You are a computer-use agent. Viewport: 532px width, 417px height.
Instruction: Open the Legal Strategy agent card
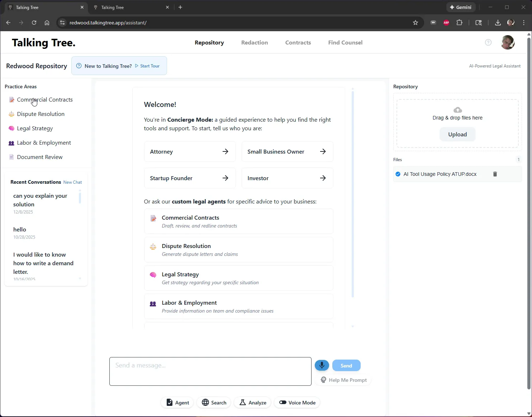coord(238,278)
